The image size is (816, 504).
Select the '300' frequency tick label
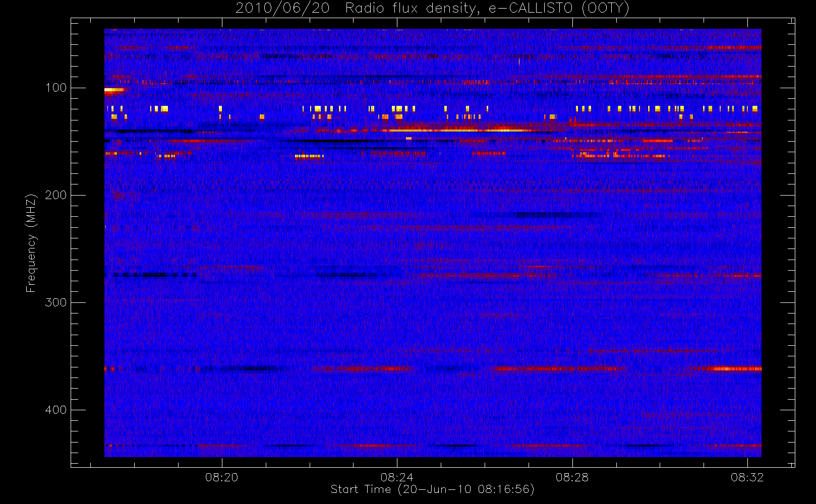click(x=56, y=302)
